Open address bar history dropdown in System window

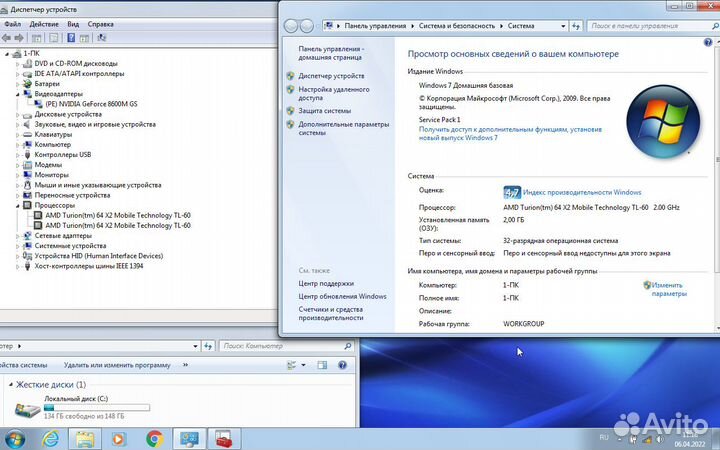pyautogui.click(x=563, y=26)
